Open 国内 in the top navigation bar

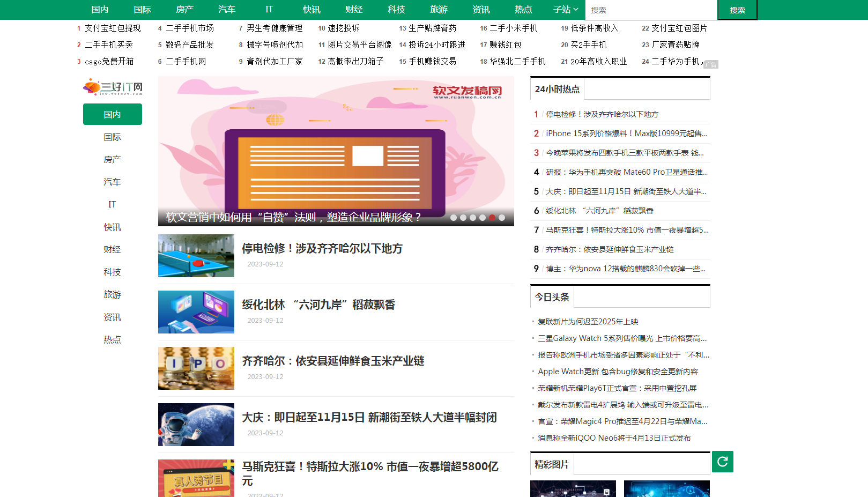click(x=100, y=10)
